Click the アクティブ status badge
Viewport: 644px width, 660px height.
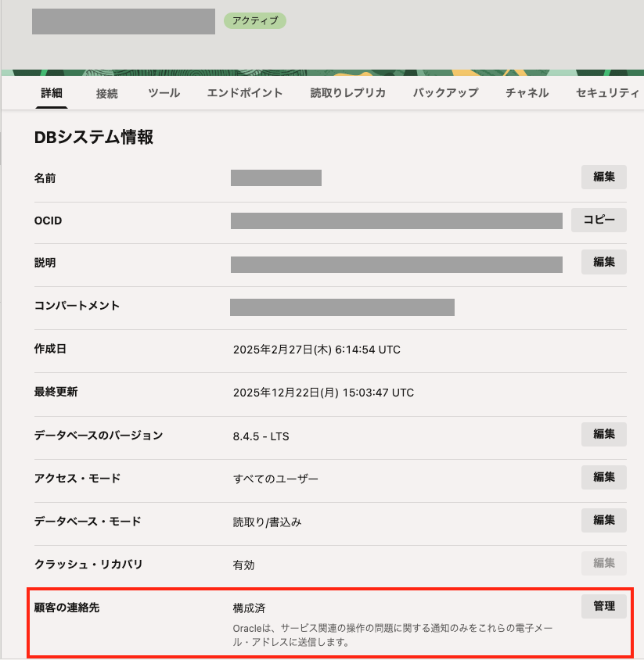(255, 21)
